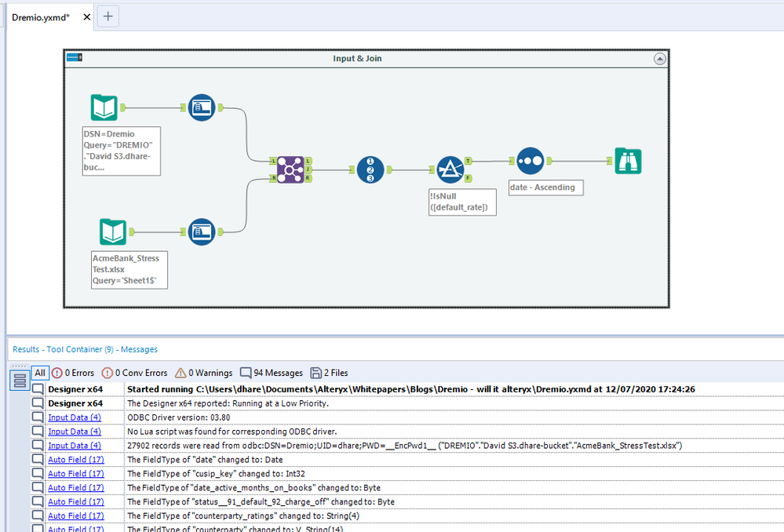Image resolution: width=784 pixels, height=532 pixels.
Task: Select the Browse binoculars tool
Action: [628, 161]
